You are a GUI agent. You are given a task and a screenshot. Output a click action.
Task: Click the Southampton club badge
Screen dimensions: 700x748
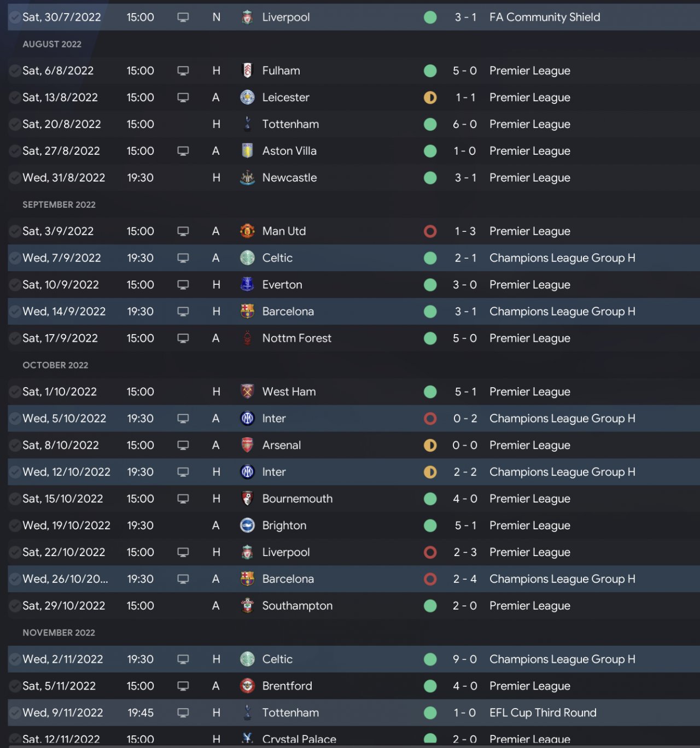(247, 606)
